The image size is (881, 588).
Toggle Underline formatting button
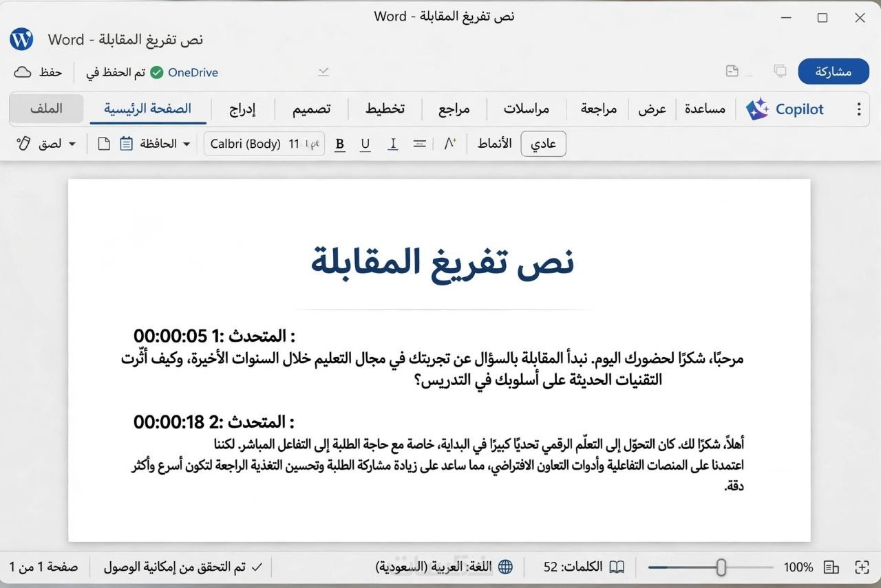tap(365, 144)
